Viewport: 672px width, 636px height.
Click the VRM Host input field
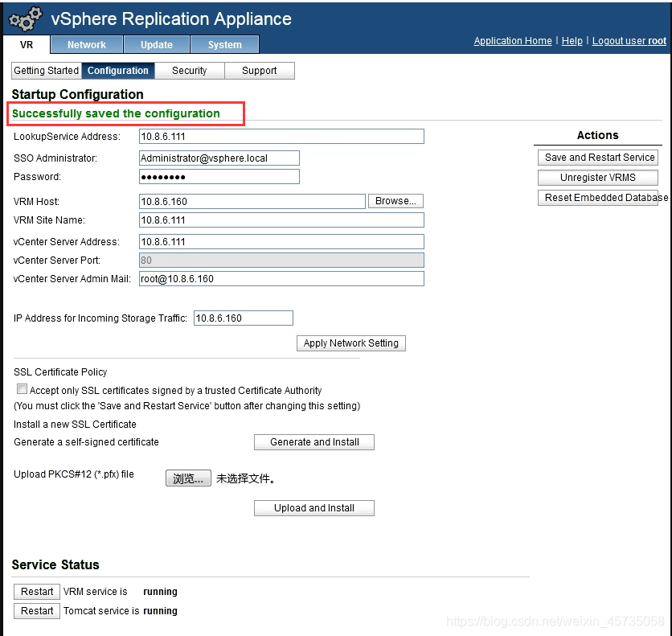point(252,202)
